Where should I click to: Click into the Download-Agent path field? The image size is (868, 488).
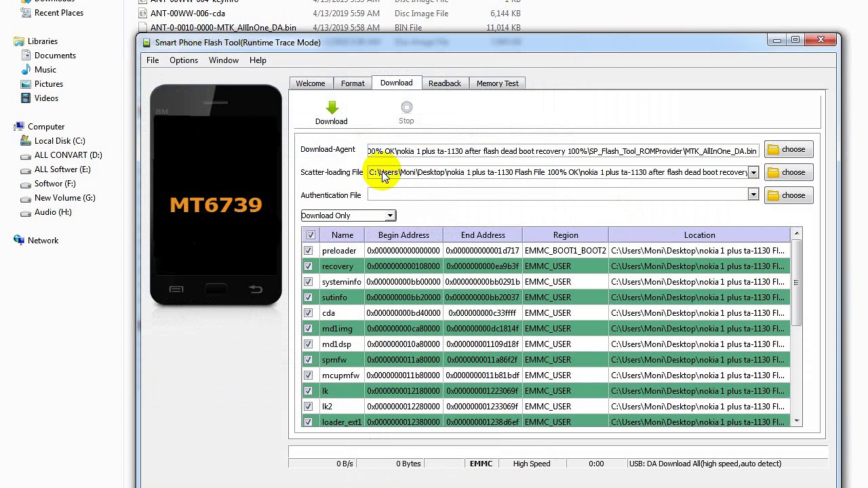(563, 150)
